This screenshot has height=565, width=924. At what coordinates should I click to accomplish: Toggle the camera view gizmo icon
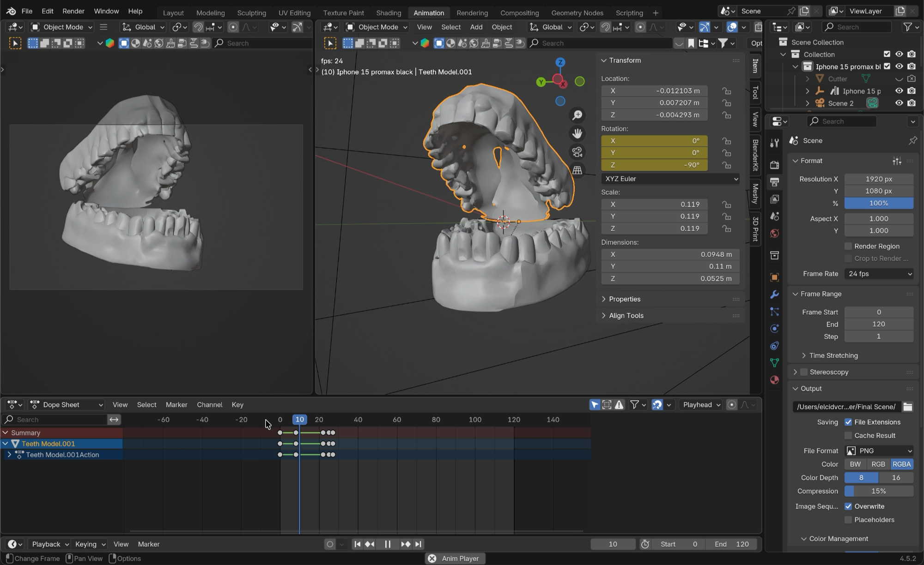(x=577, y=152)
